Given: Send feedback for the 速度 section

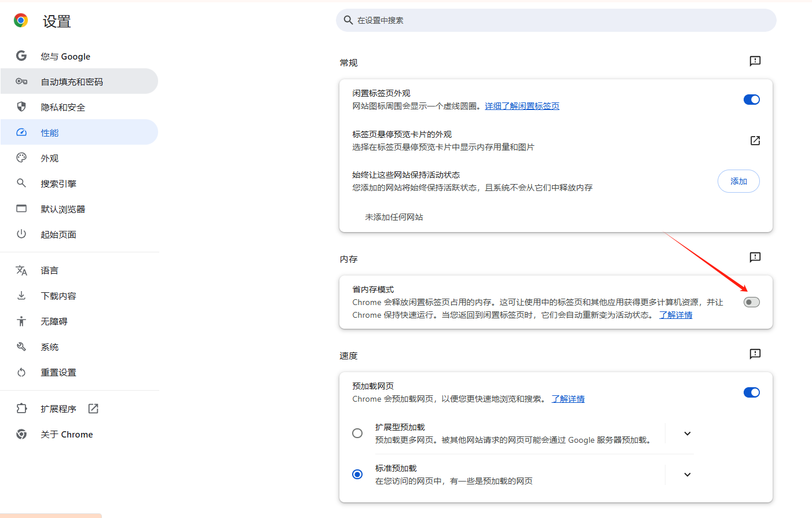Looking at the screenshot, I should click(755, 354).
